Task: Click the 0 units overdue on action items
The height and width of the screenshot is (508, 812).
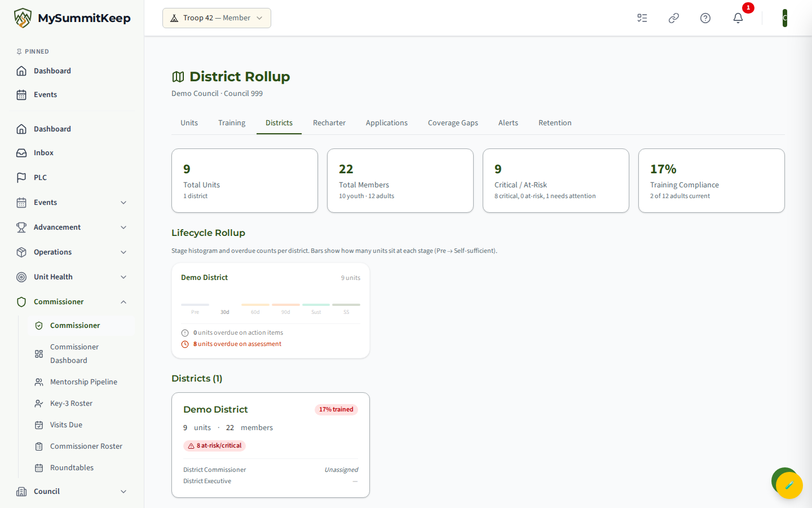Action: [x=238, y=333]
